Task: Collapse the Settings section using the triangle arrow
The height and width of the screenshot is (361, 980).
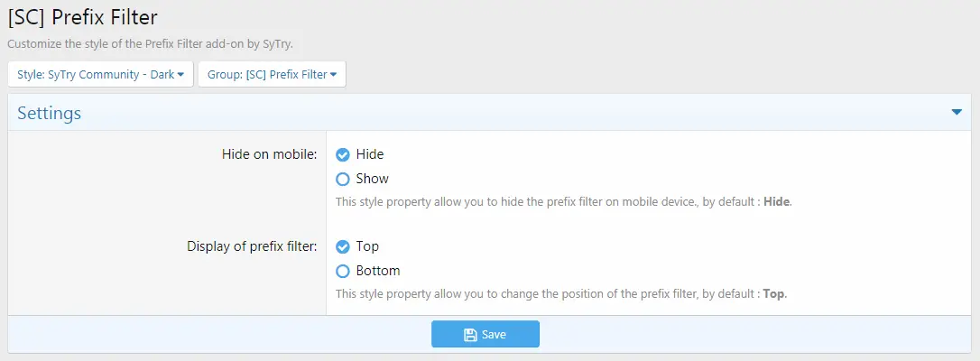Action: (x=957, y=113)
